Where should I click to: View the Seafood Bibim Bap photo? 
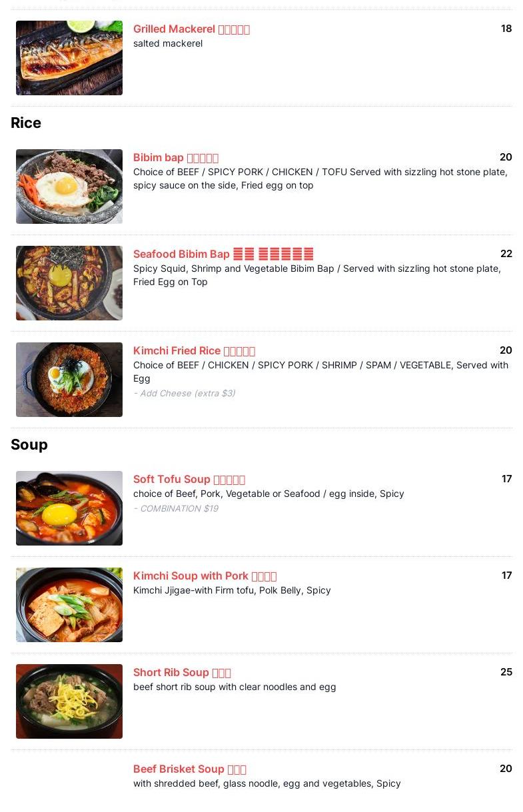(69, 283)
